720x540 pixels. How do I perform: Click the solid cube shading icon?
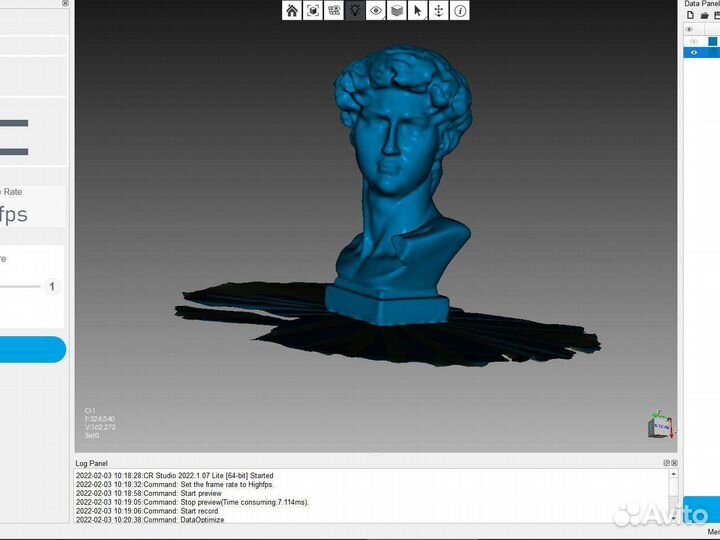[x=397, y=11]
